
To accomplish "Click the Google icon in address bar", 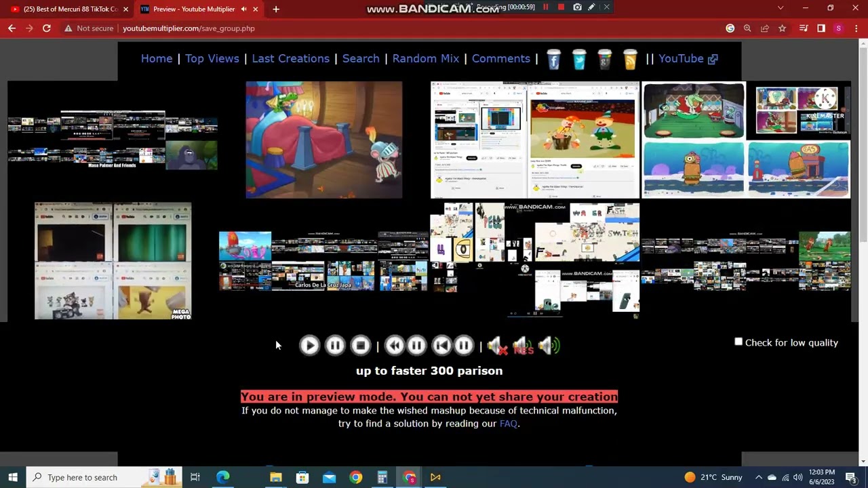I will point(730,28).
